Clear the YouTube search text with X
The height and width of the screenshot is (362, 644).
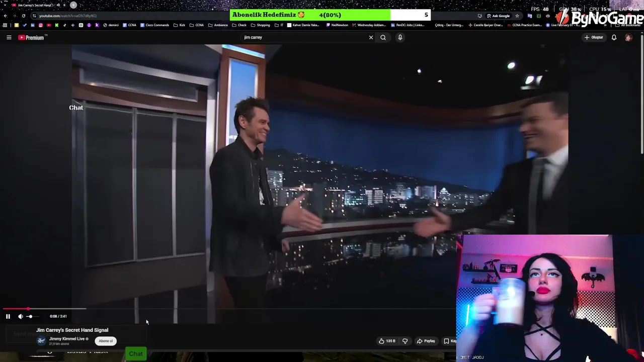[371, 37]
